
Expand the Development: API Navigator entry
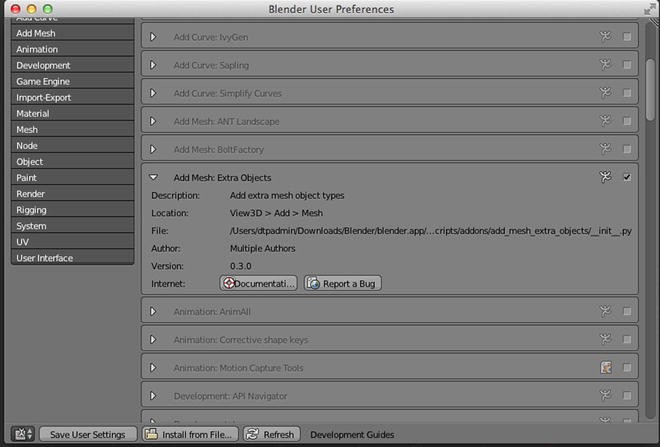pos(153,395)
